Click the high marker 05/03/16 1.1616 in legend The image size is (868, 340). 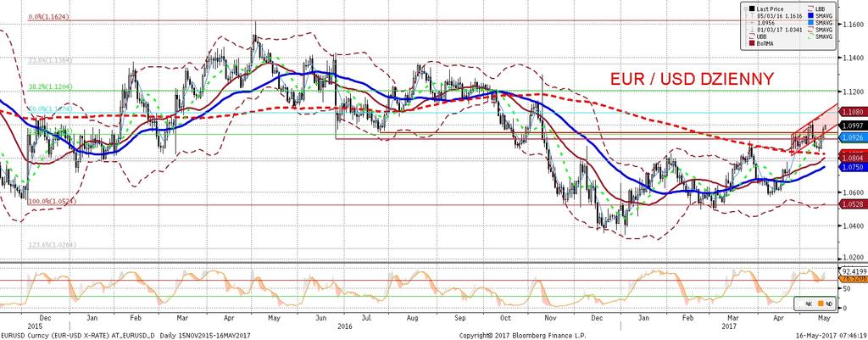(780, 16)
